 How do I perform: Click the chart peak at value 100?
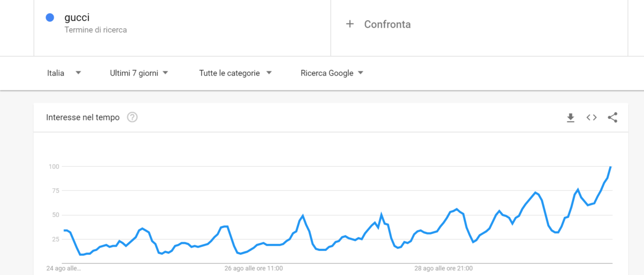pyautogui.click(x=610, y=167)
